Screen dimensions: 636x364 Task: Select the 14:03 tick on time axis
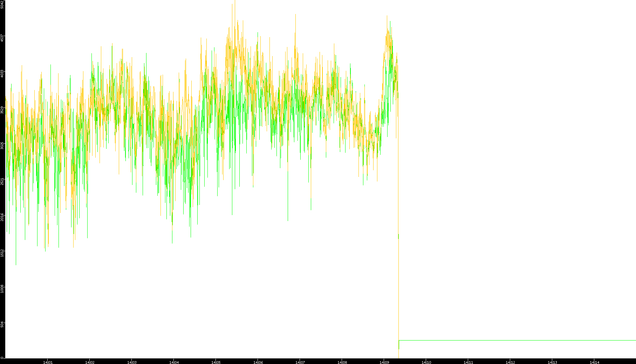[132, 362]
